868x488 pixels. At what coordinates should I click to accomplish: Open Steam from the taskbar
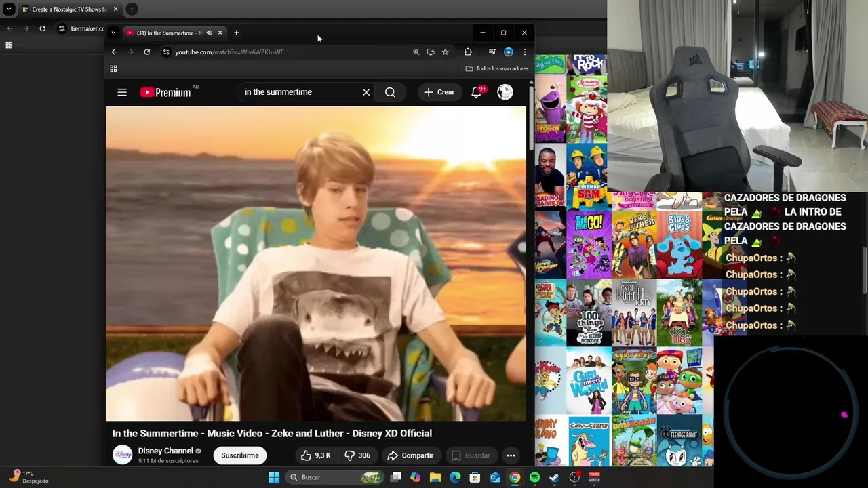tap(554, 477)
